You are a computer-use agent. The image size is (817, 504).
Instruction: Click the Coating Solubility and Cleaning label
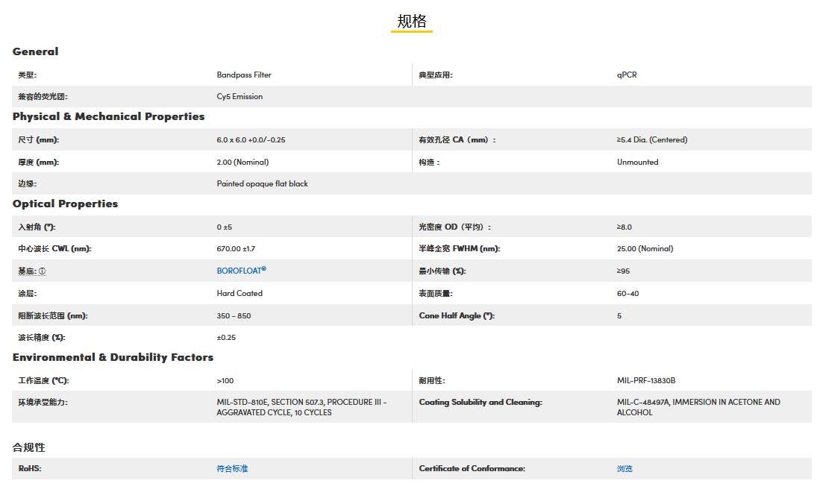click(x=481, y=403)
